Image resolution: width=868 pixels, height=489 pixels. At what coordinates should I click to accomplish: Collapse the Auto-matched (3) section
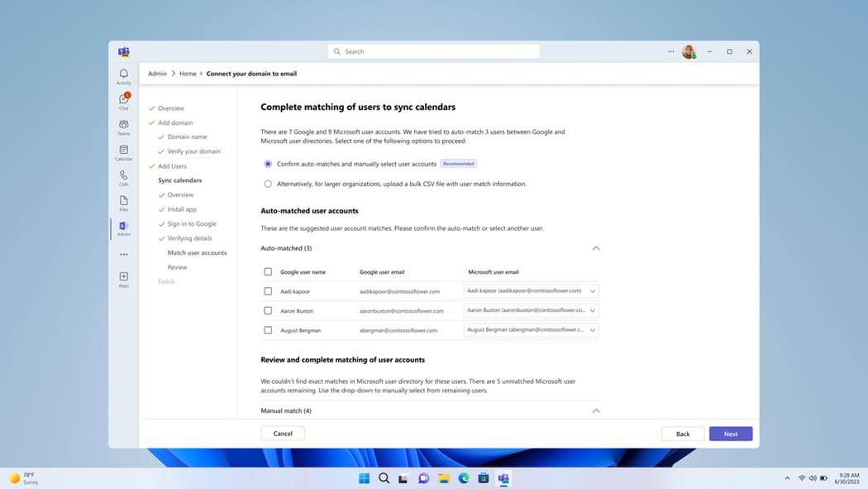[x=596, y=248]
